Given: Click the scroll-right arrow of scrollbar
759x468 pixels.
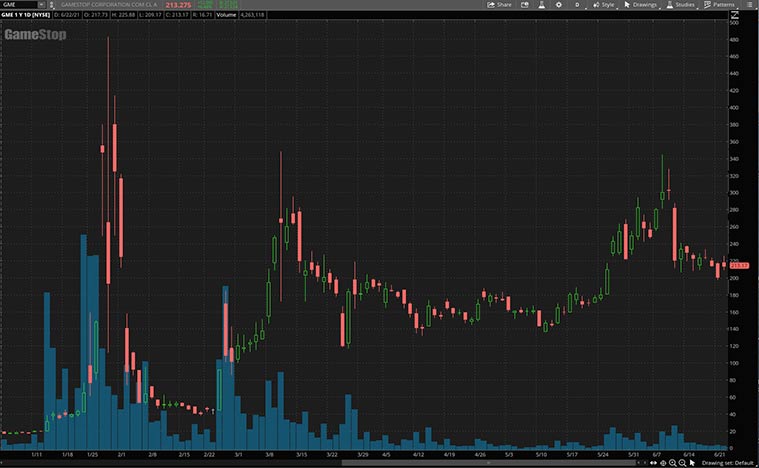Looking at the screenshot, I should point(644,463).
